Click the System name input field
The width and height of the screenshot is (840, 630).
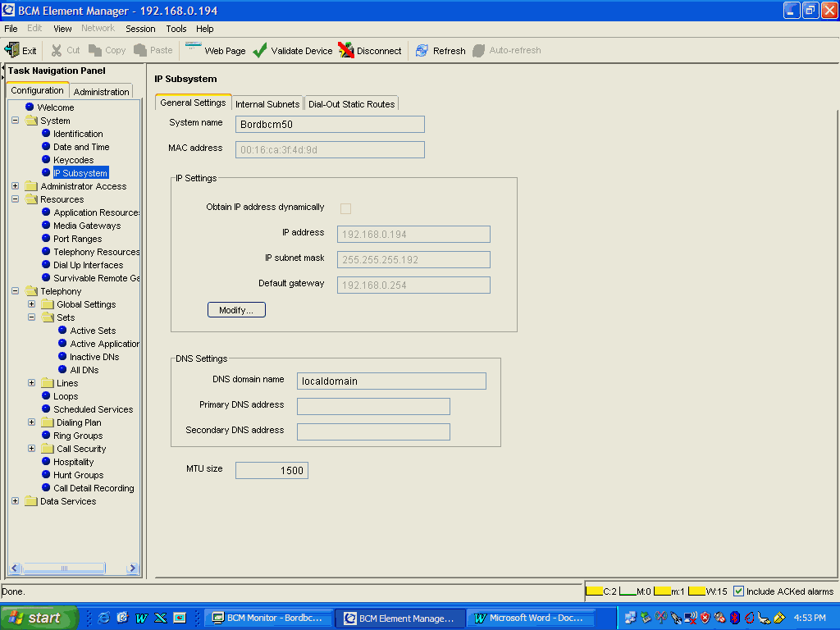(x=330, y=125)
